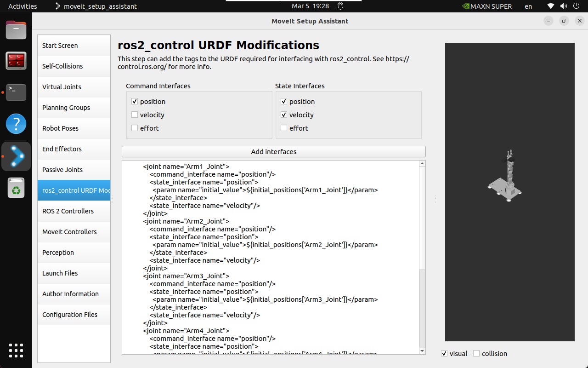Open the Self-Collisions step
588x368 pixels.
[x=74, y=66]
